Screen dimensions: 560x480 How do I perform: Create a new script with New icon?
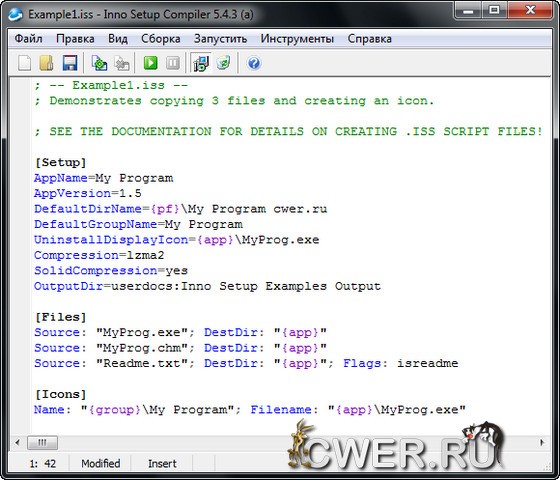click(x=25, y=63)
